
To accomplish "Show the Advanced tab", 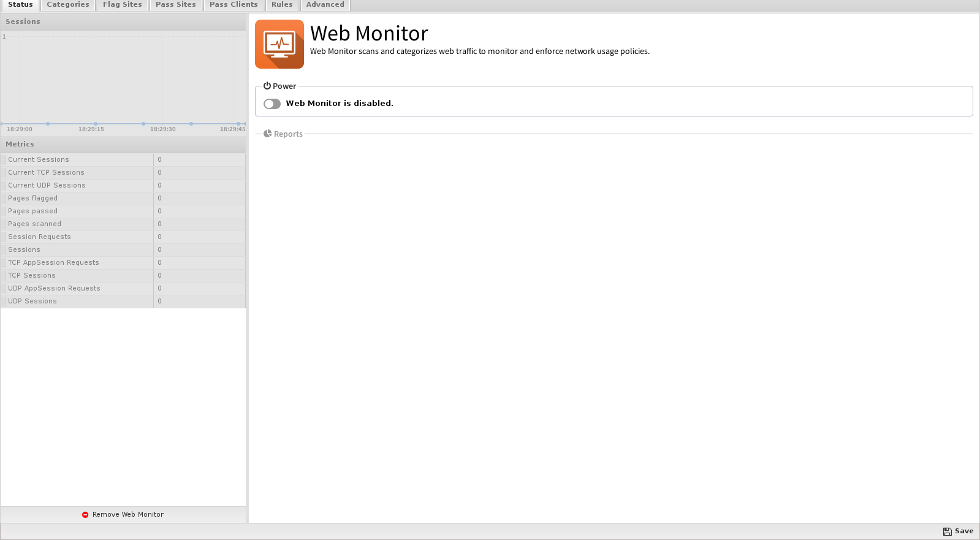I will tap(325, 5).
